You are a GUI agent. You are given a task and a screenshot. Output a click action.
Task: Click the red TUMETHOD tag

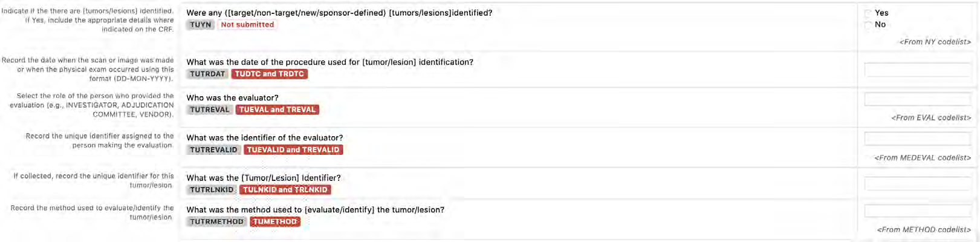[x=275, y=221]
